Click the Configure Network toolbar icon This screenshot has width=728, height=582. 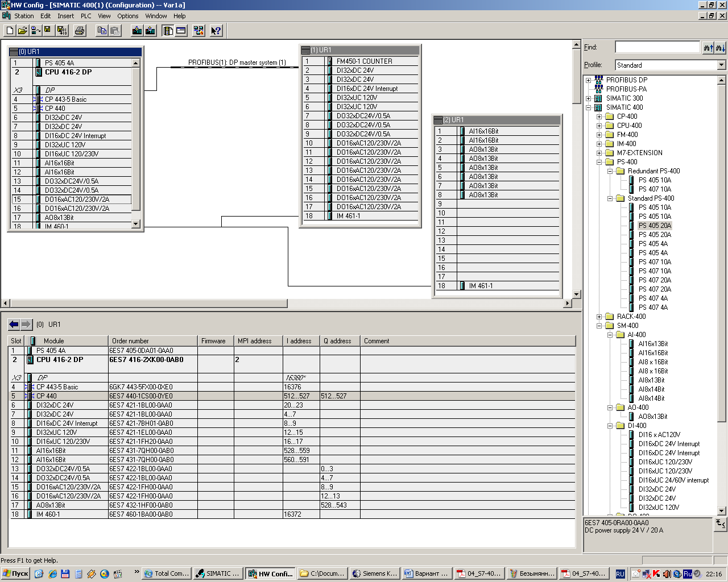198,31
